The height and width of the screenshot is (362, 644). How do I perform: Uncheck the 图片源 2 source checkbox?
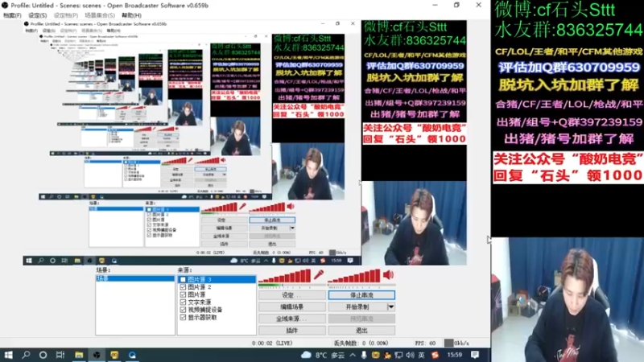[x=184, y=287]
